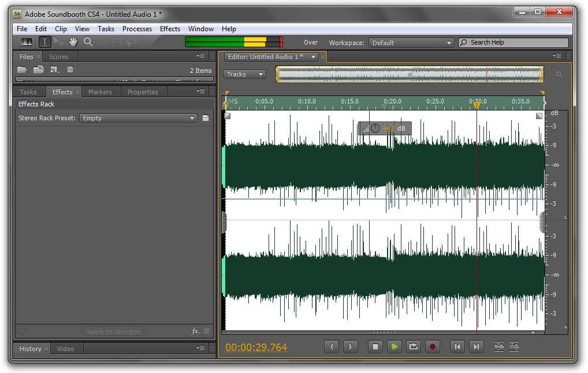Open the Stereo Rack Preset dropdown
Viewport: 588px width, 373px height.
pyautogui.click(x=138, y=118)
